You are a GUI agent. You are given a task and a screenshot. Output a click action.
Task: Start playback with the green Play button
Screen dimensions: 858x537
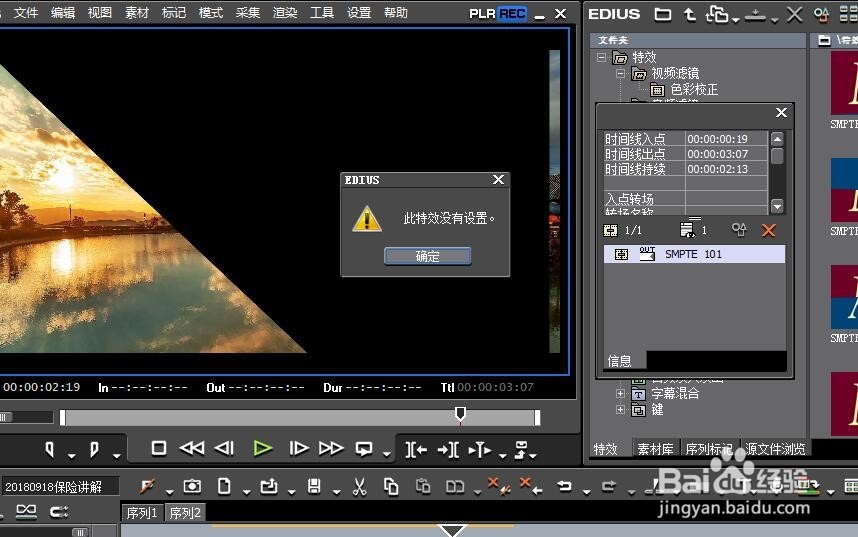click(x=263, y=449)
